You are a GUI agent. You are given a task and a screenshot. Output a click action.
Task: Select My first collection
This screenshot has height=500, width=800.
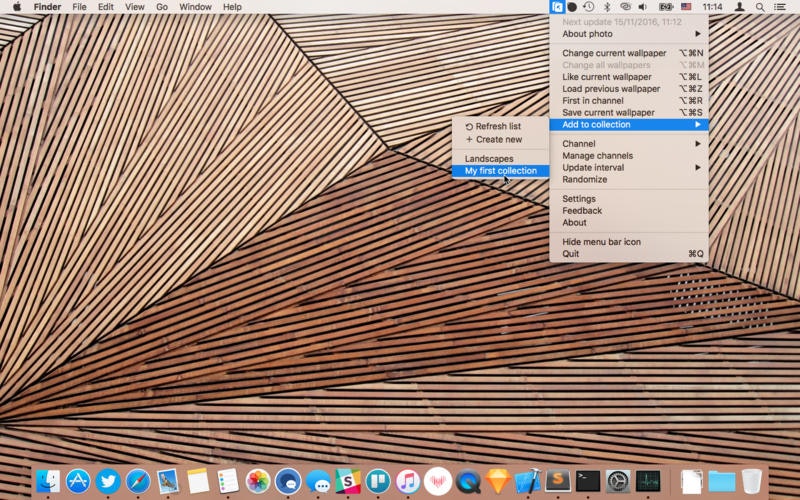coord(500,171)
